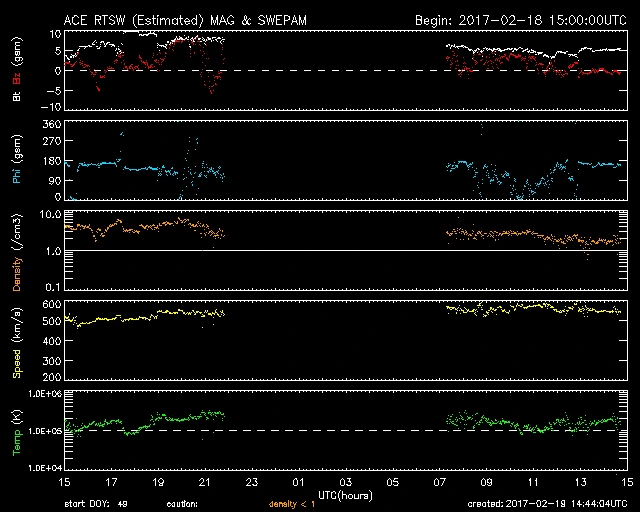
Task: Click the '19' hour tick label
Action: click(x=158, y=482)
